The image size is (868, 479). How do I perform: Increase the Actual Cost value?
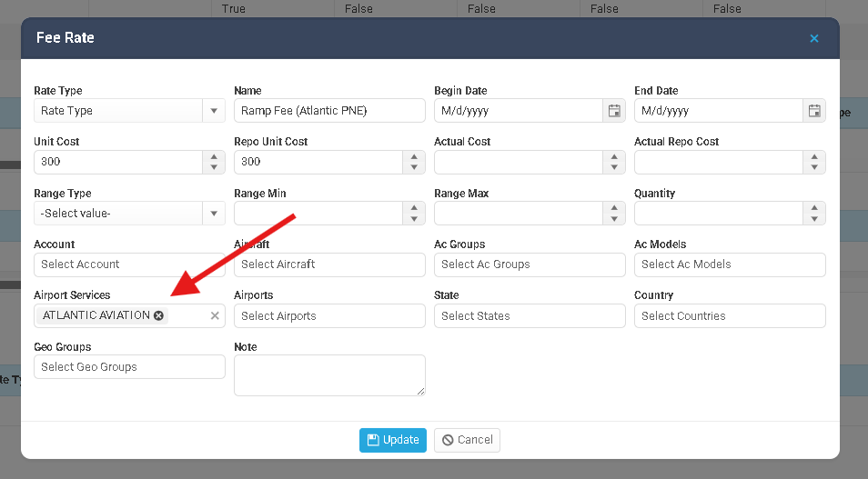(614, 156)
